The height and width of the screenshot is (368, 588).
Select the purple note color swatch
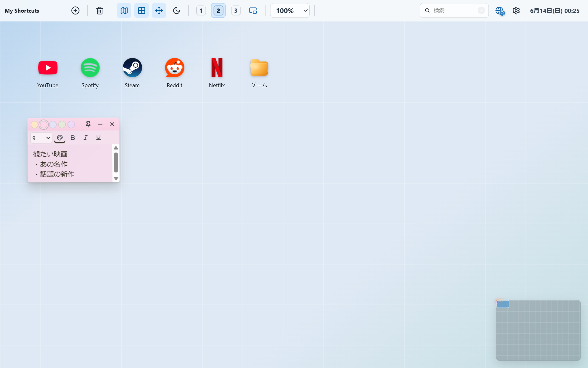pos(71,125)
